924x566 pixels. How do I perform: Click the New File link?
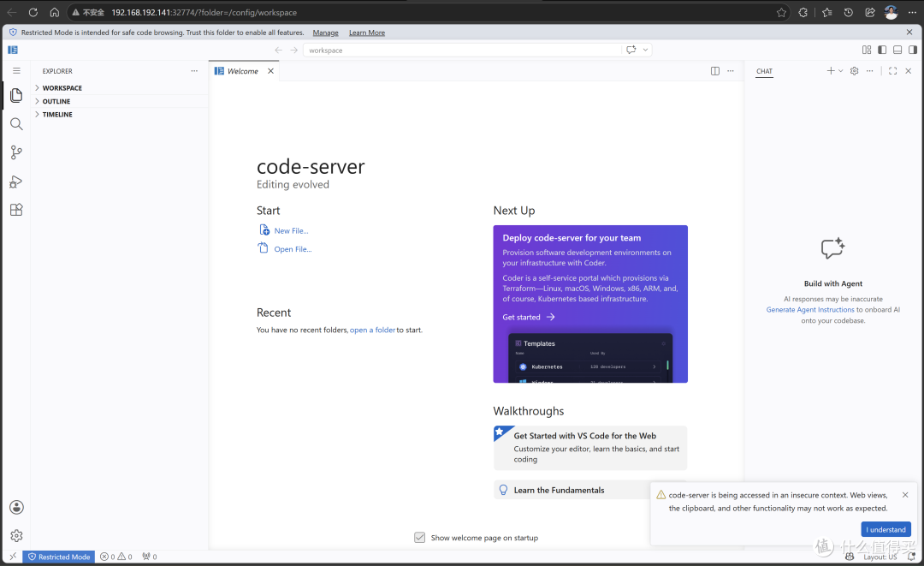pyautogui.click(x=291, y=230)
